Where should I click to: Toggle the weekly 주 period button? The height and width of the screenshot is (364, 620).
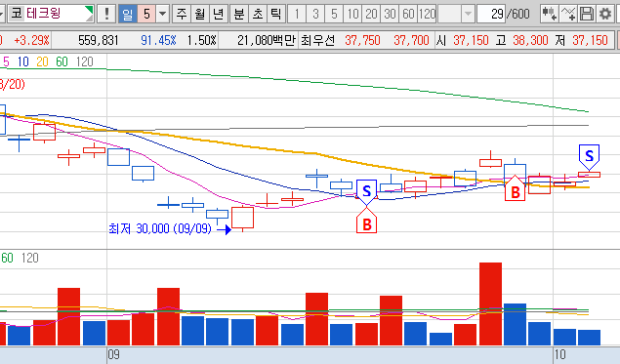tap(181, 15)
